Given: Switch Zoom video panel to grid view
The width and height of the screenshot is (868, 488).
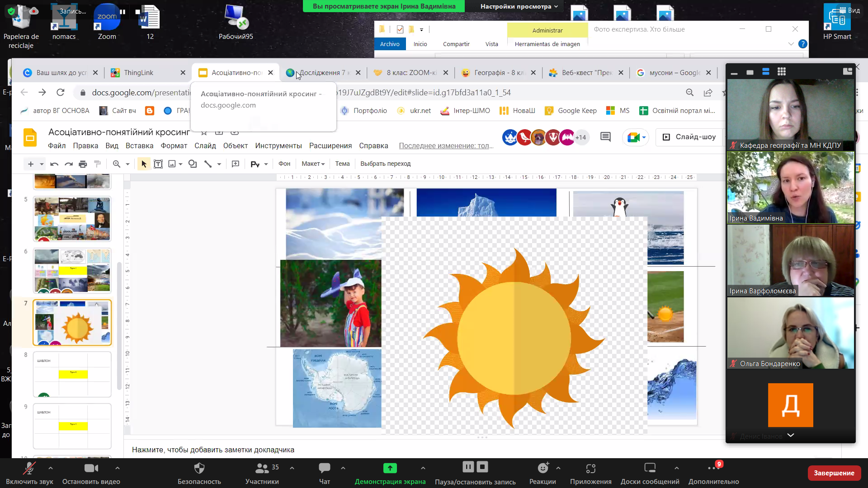Looking at the screenshot, I should coord(781,71).
